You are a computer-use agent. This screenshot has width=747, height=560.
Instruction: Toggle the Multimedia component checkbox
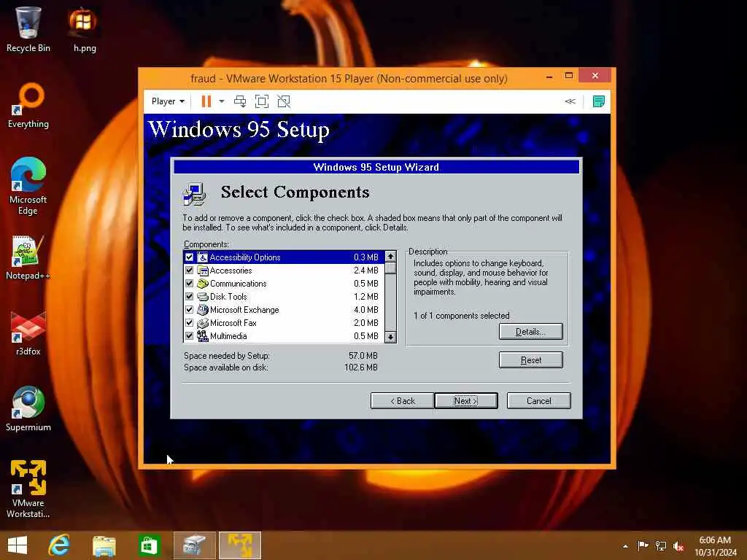[x=189, y=335]
